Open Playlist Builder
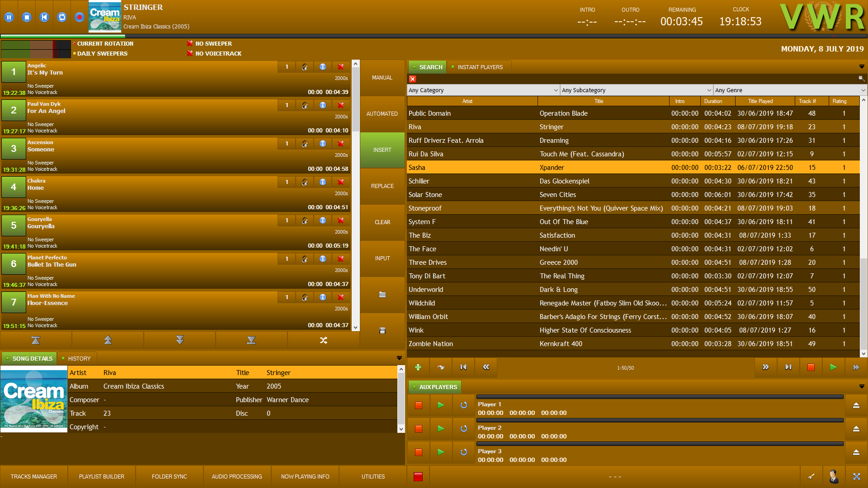 [102, 477]
